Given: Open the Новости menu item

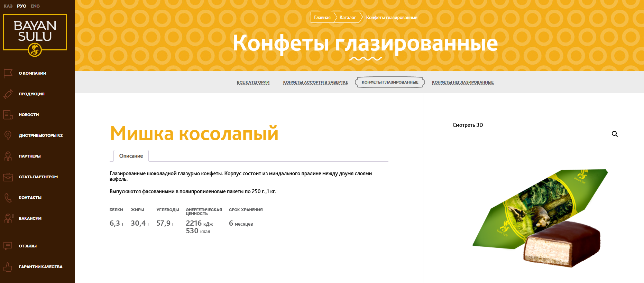Looking at the screenshot, I should point(29,115).
